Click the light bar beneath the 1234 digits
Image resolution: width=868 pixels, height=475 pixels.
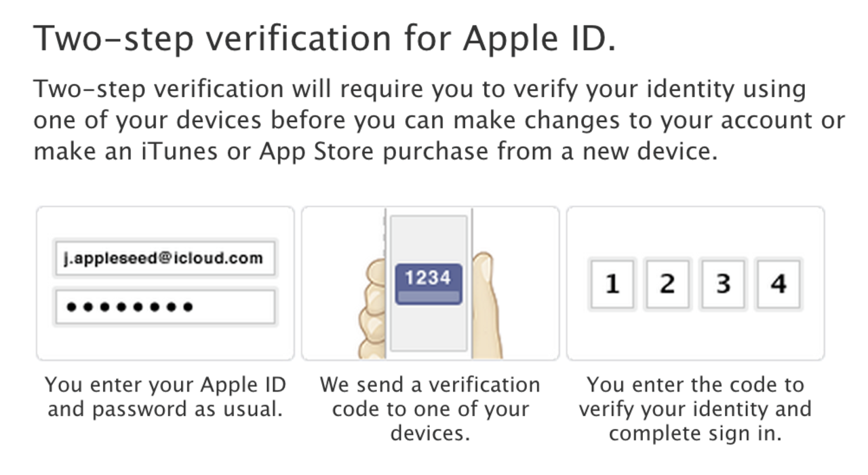pyautogui.click(x=428, y=297)
